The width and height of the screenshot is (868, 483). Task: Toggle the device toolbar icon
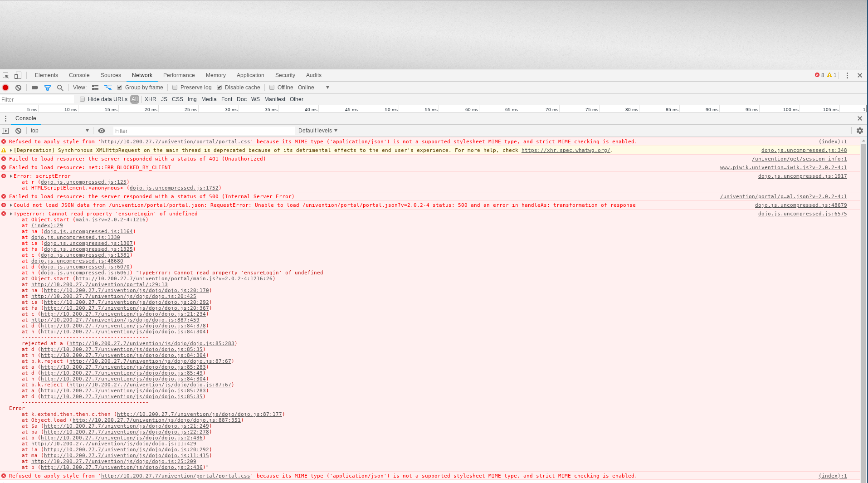point(18,75)
